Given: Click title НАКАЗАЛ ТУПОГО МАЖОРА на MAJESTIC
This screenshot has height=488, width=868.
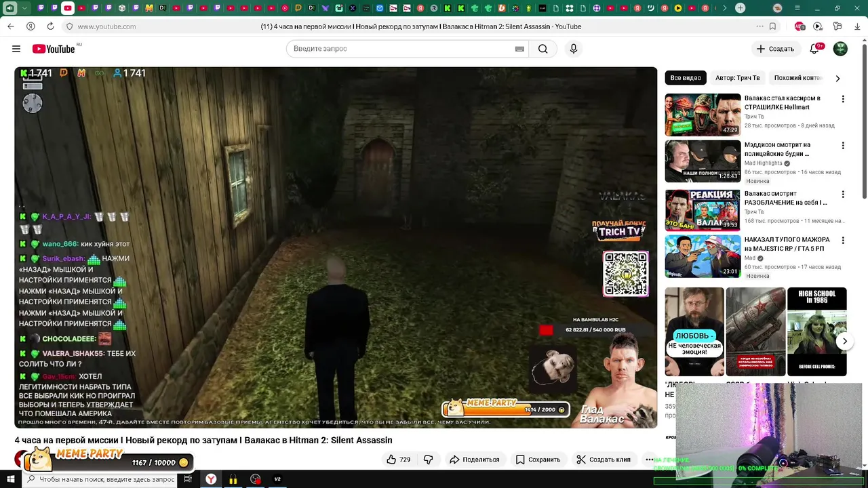Looking at the screenshot, I should tap(787, 244).
